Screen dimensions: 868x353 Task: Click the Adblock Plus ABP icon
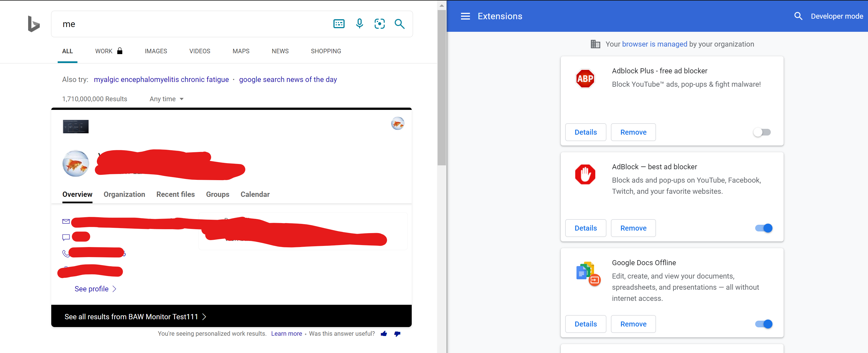585,78
